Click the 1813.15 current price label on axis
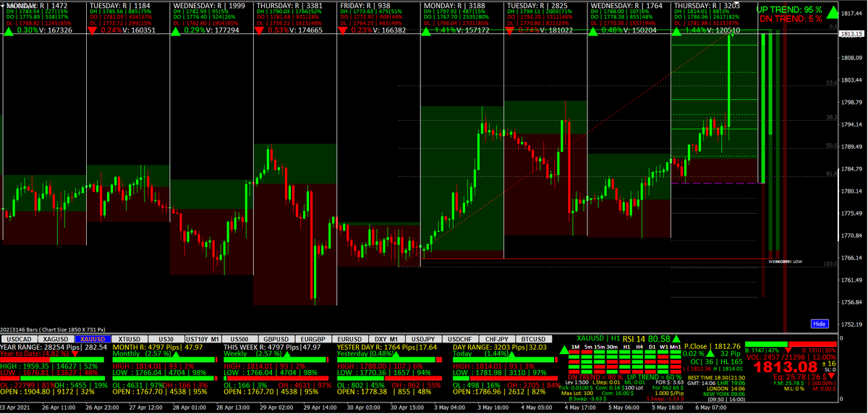Image resolution: width=868 pixels, height=414 pixels. pyautogui.click(x=850, y=35)
